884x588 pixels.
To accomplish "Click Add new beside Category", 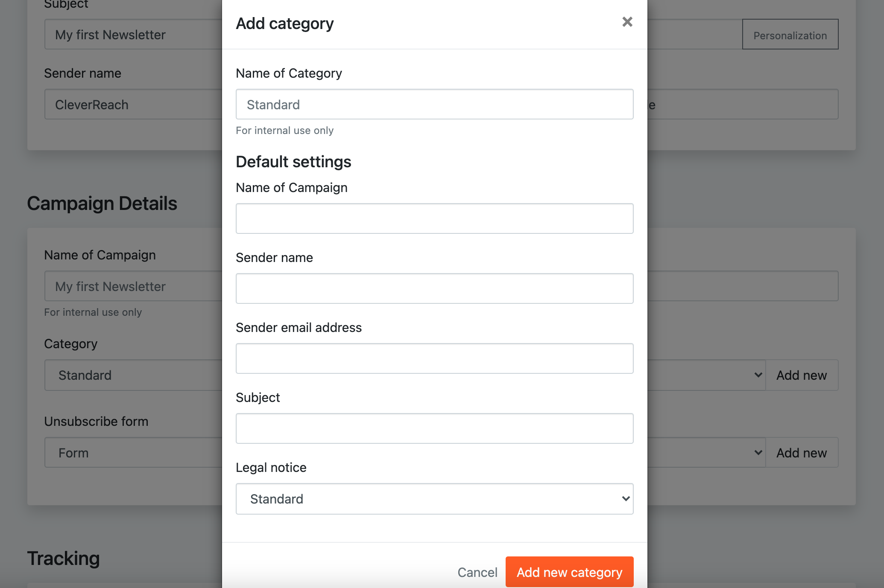I will coord(802,375).
